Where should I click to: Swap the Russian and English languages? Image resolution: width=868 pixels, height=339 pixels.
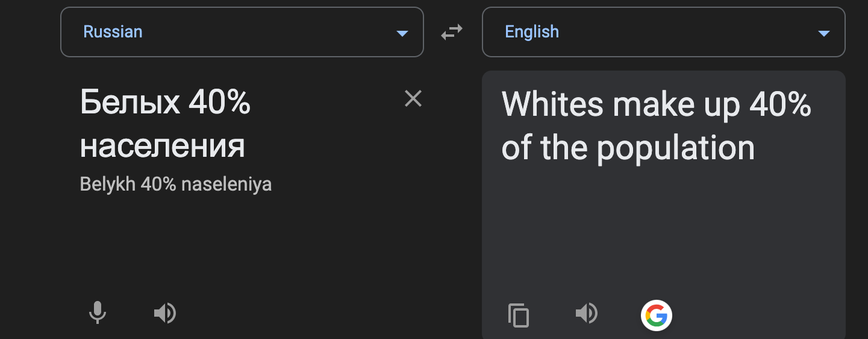click(451, 32)
